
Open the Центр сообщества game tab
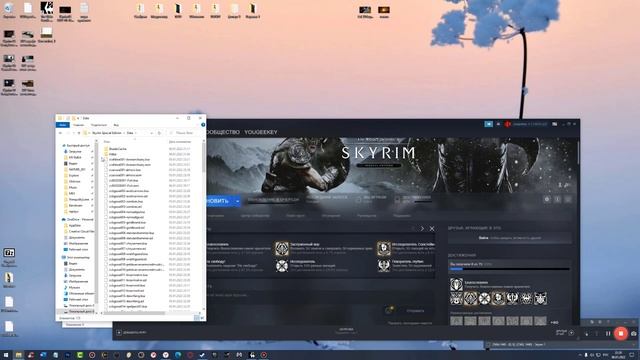pyautogui.click(x=255, y=216)
